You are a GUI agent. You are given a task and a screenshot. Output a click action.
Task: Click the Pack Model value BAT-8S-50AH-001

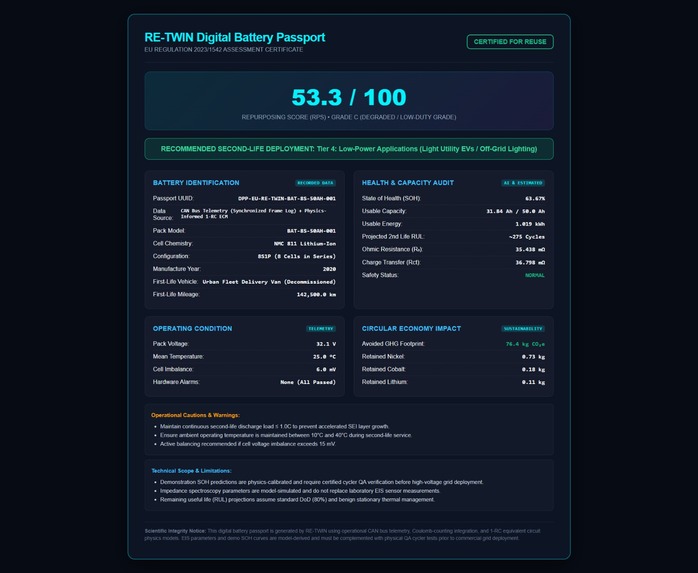click(x=311, y=231)
